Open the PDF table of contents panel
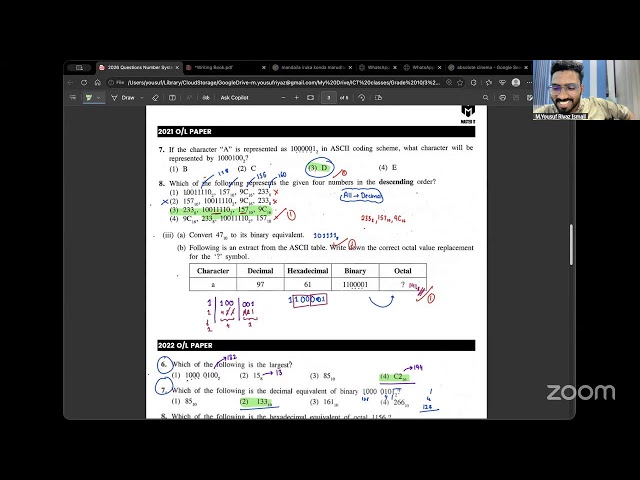The width and height of the screenshot is (640, 480). (x=73, y=98)
